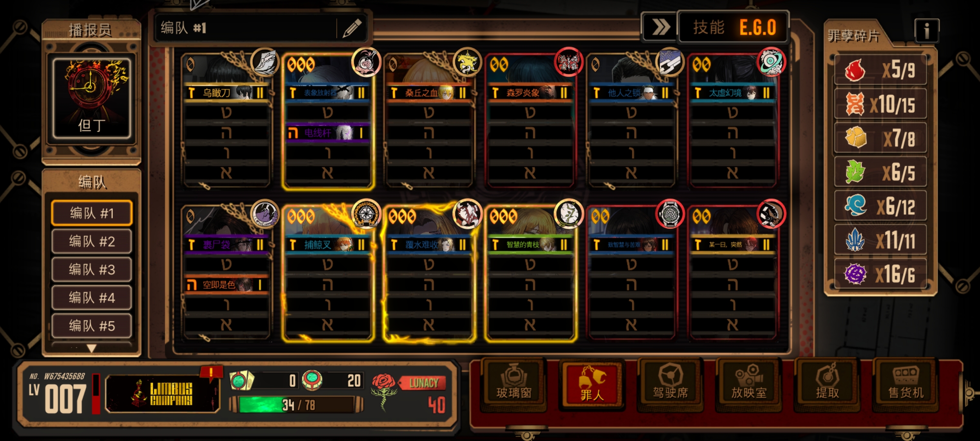Open the 电线杆 HE E.G.O slot
Screen dimensions: 980x441
(327, 133)
